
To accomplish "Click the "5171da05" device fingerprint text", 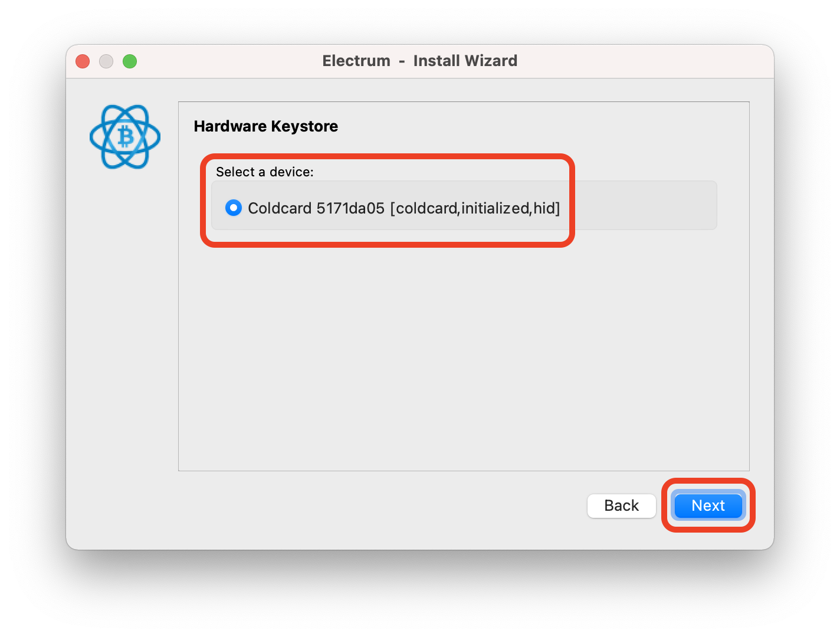I will tap(350, 208).
